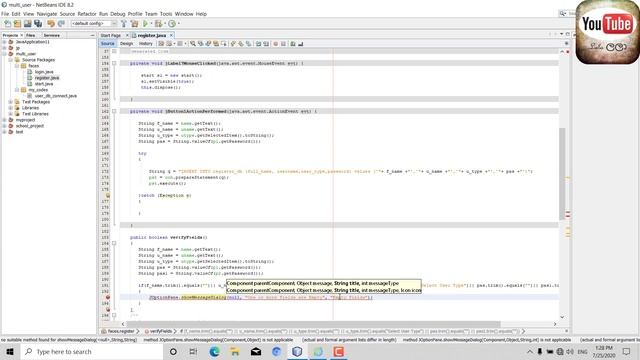Expand the school_project node
This screenshot has width=640, height=360.
[x=4, y=126]
